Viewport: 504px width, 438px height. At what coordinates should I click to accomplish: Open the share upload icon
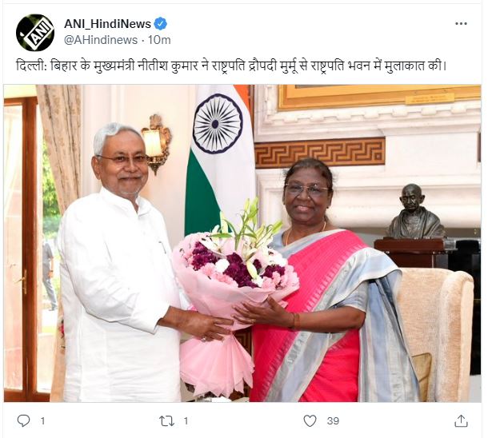(x=461, y=420)
